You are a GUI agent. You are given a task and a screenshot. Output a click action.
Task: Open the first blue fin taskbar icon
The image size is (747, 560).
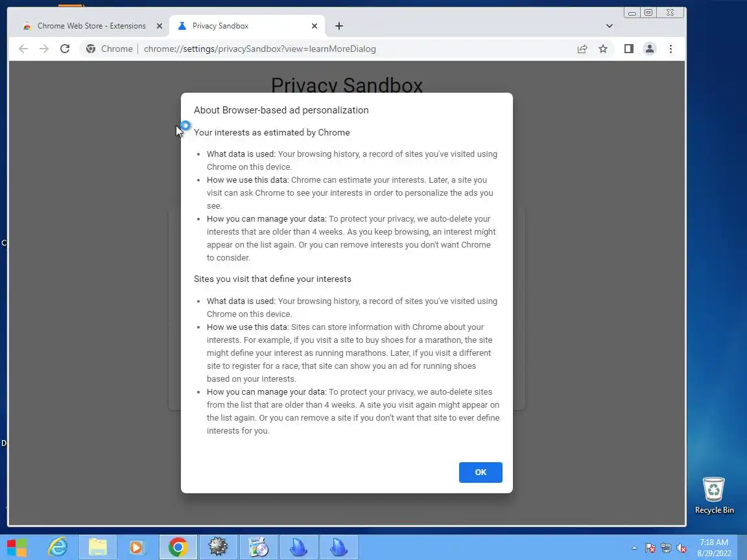point(299,547)
